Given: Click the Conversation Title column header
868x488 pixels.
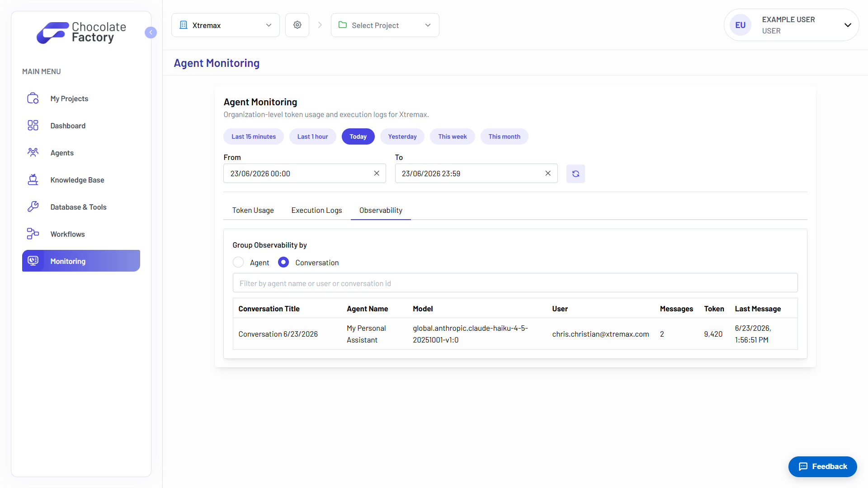Looking at the screenshot, I should point(269,309).
